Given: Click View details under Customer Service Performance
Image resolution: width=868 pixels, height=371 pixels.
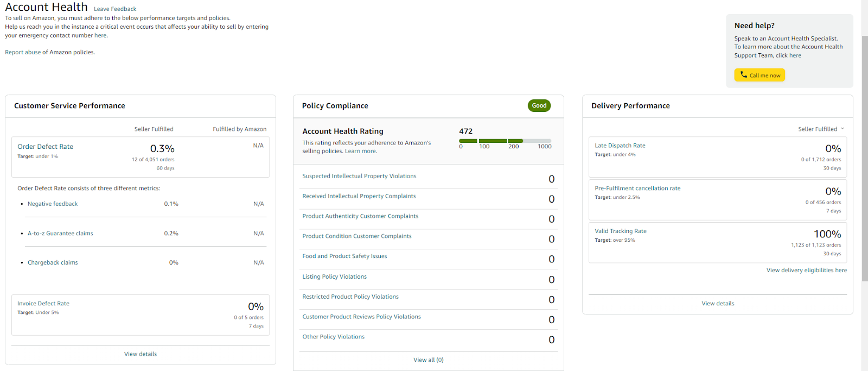Looking at the screenshot, I should [x=141, y=354].
